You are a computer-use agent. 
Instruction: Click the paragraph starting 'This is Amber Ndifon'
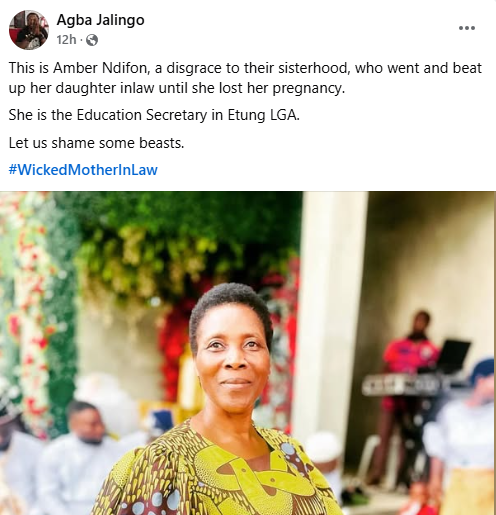pos(245,78)
